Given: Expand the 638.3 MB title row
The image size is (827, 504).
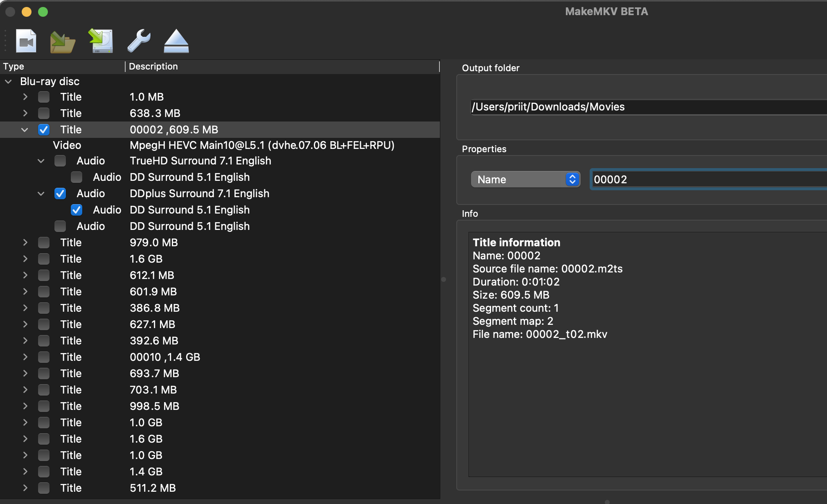Looking at the screenshot, I should coord(25,113).
